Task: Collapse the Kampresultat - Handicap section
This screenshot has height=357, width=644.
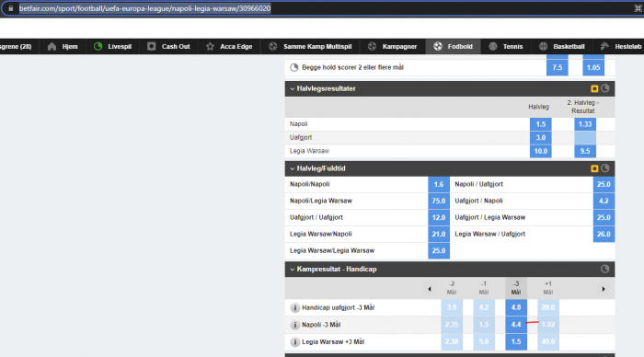Action: pos(292,270)
